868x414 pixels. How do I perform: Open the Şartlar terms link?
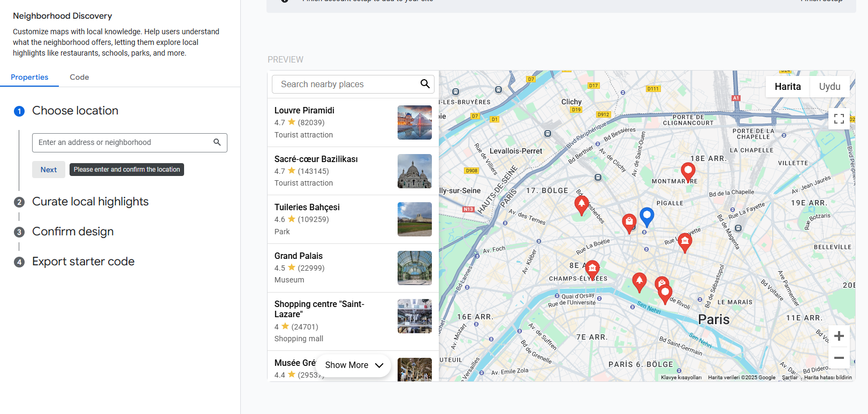click(790, 378)
